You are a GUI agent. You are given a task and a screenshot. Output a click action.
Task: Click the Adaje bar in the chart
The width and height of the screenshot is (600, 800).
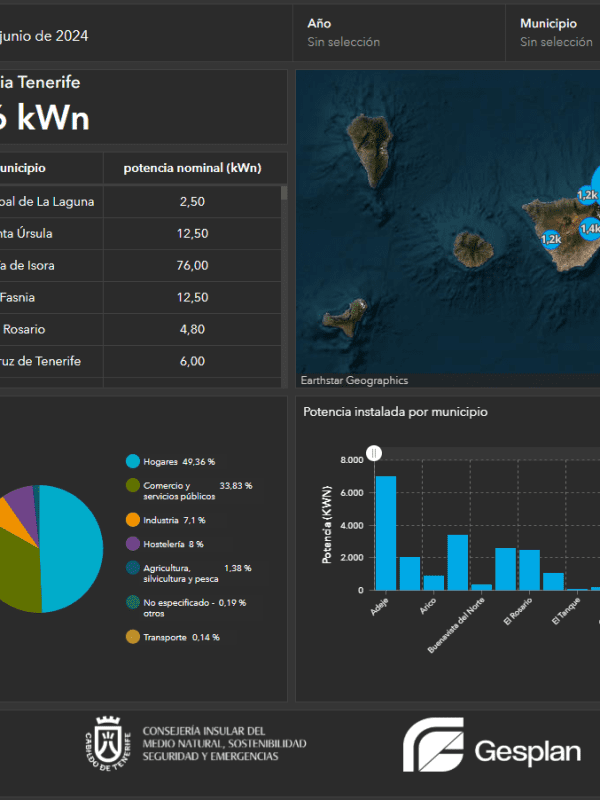tap(386, 533)
